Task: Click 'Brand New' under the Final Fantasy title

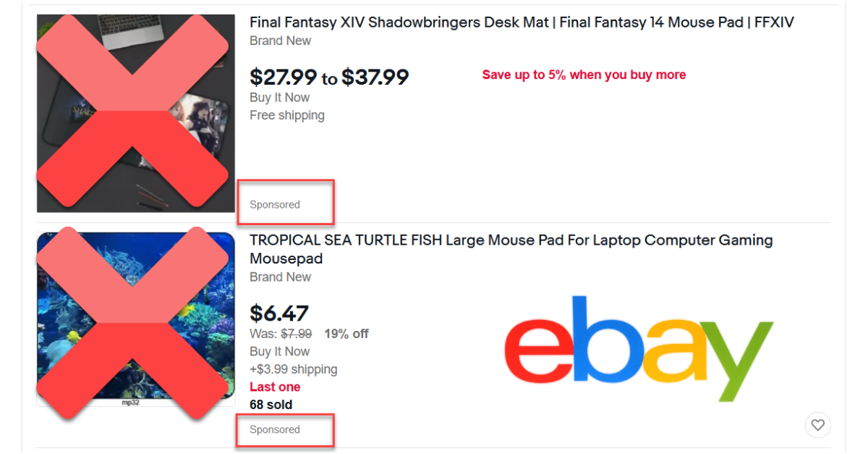Action: 281,41
